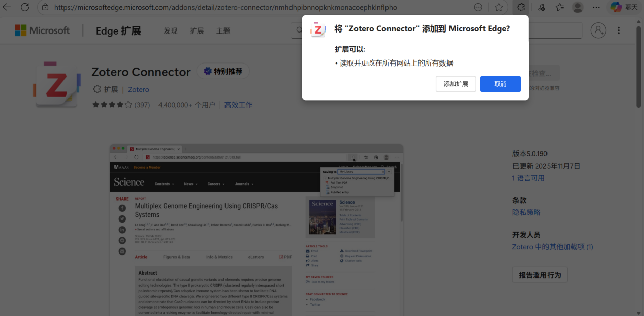View site information lock icon in address bar
The height and width of the screenshot is (316, 644).
[x=45, y=7]
